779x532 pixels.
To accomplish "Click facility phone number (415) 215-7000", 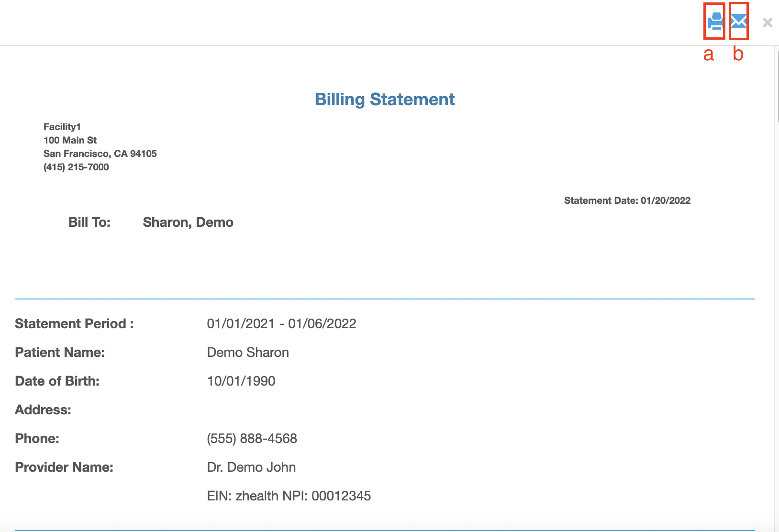I will click(x=76, y=167).
